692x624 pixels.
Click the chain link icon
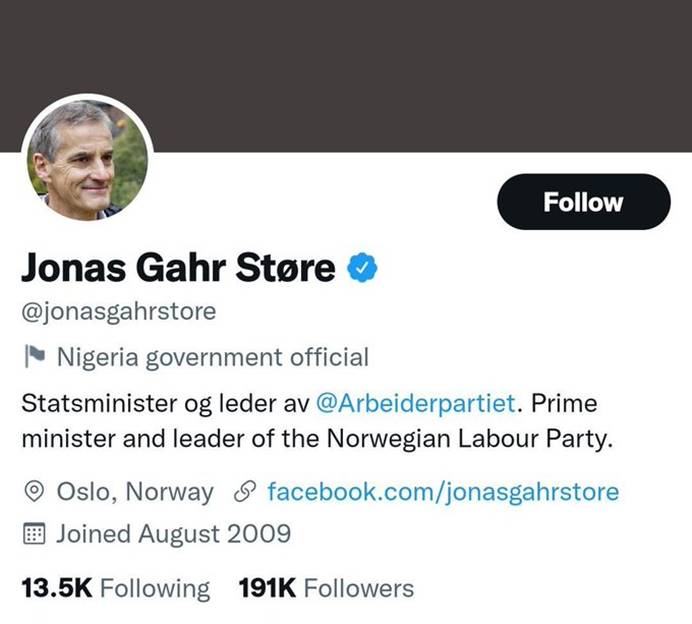[x=245, y=491]
